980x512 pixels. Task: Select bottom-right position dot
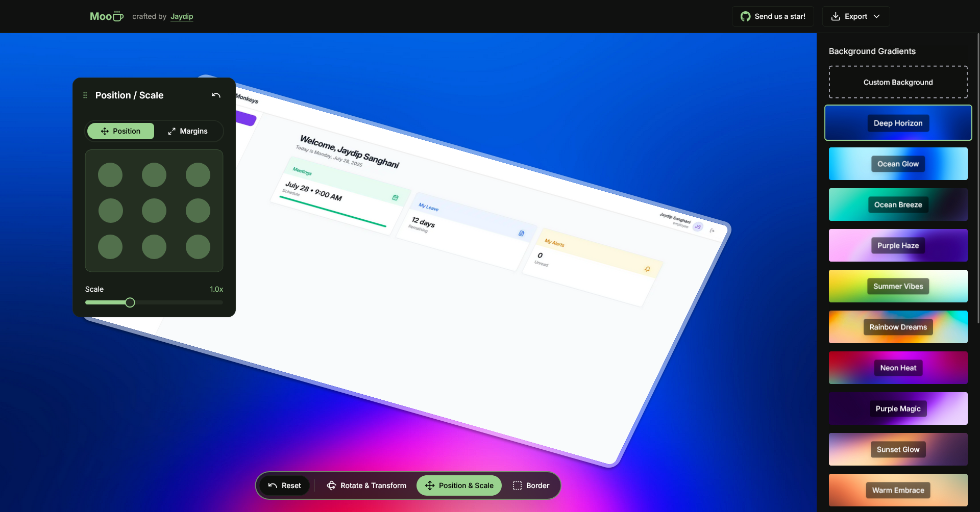pyautogui.click(x=198, y=247)
